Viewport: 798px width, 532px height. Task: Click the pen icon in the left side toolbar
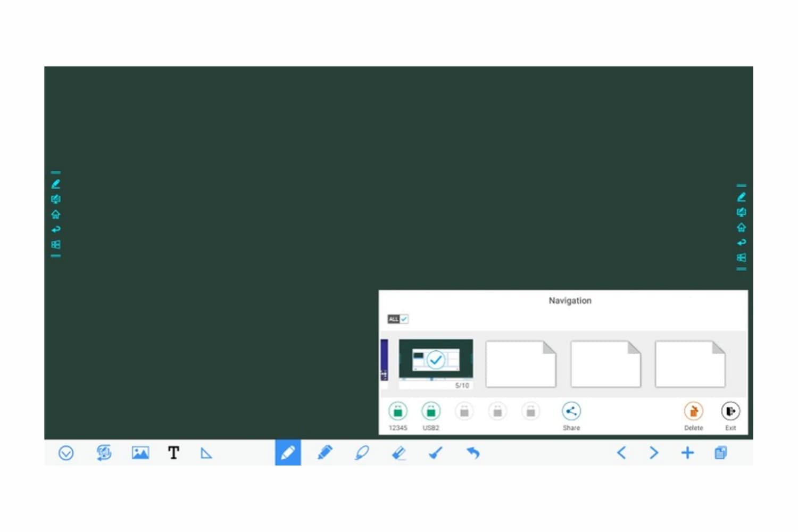click(x=56, y=184)
